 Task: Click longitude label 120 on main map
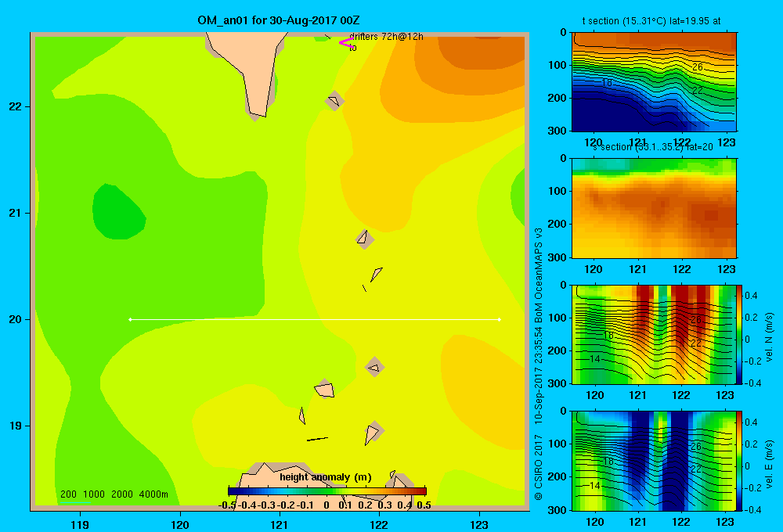[180, 524]
